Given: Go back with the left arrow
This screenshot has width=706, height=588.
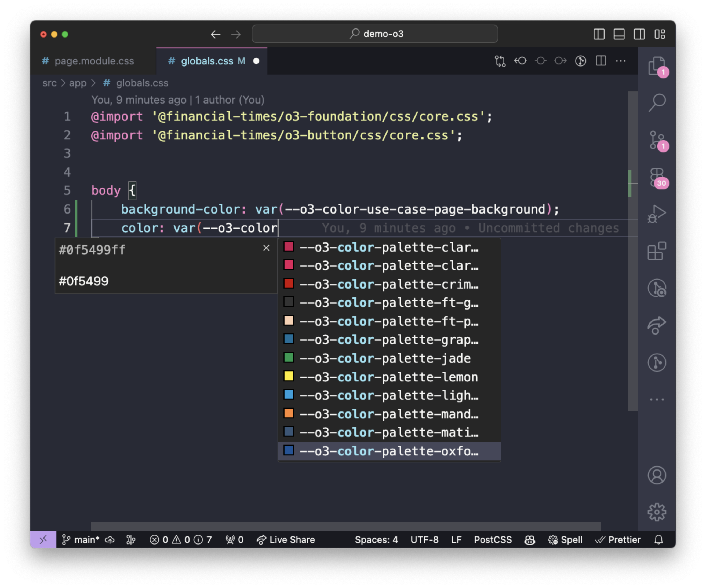Looking at the screenshot, I should point(216,34).
